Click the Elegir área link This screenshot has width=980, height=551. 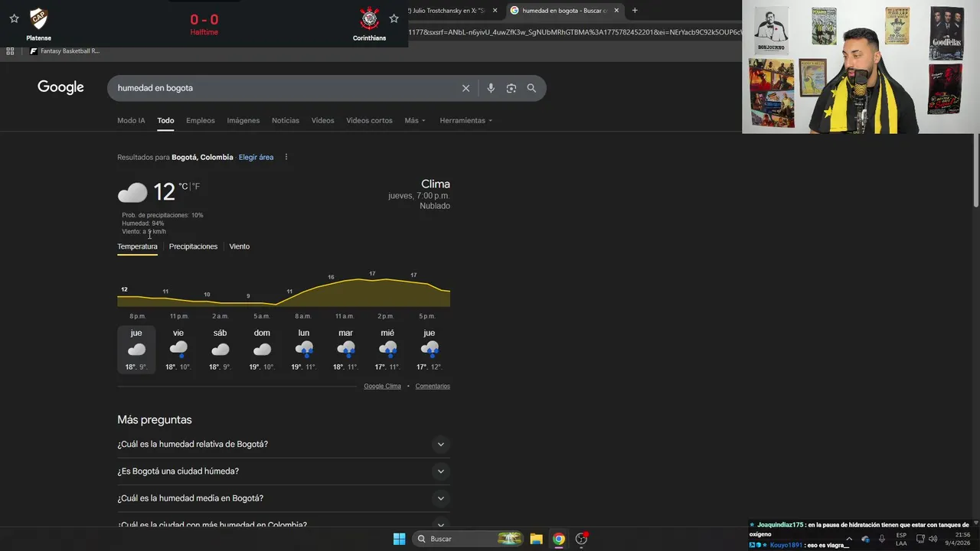coord(256,157)
